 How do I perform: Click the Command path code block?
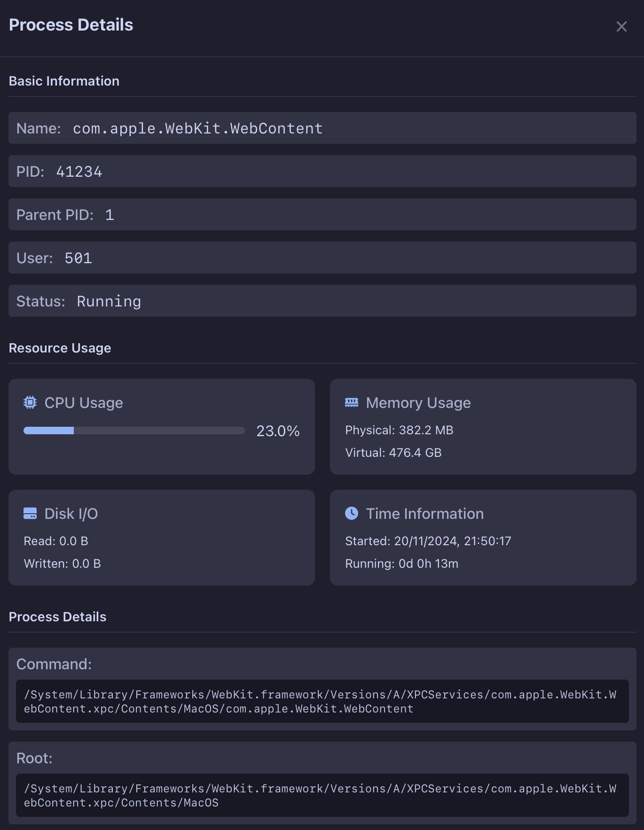click(322, 701)
